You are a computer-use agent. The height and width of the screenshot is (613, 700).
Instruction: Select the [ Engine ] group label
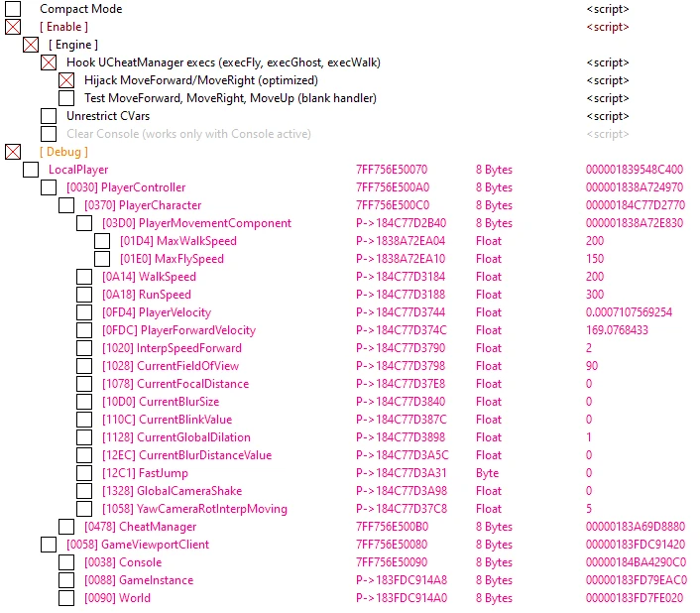(73, 45)
